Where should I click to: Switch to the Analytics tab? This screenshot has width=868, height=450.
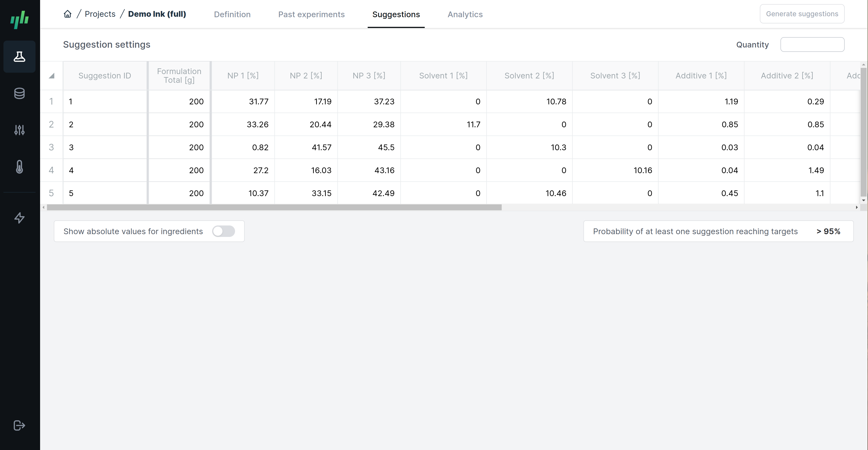pyautogui.click(x=465, y=14)
